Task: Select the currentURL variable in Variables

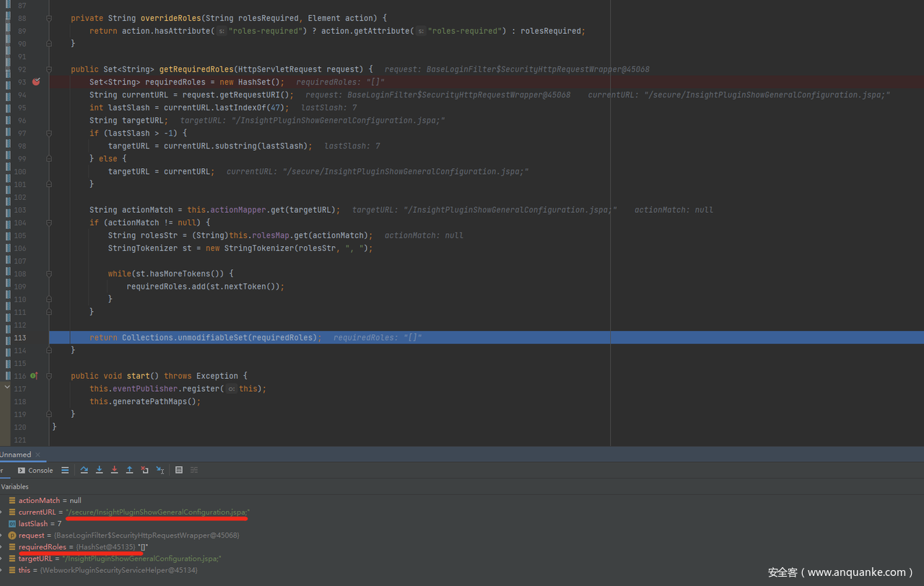Action: click(37, 512)
